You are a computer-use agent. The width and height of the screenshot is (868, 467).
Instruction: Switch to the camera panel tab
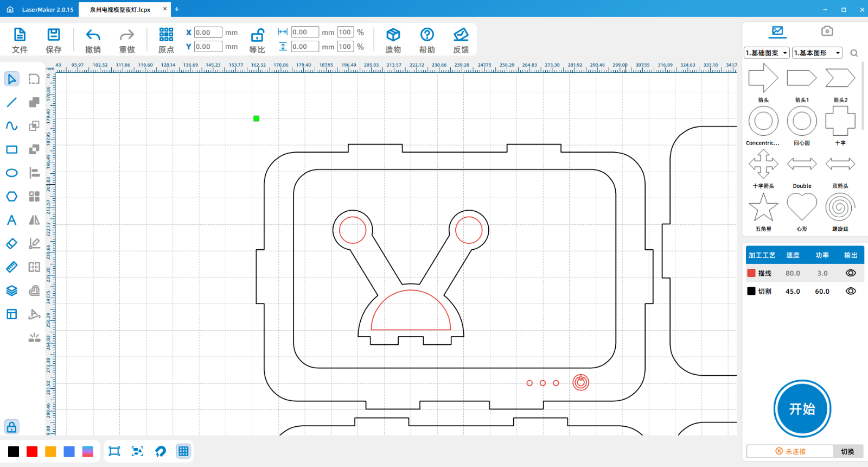click(x=827, y=31)
